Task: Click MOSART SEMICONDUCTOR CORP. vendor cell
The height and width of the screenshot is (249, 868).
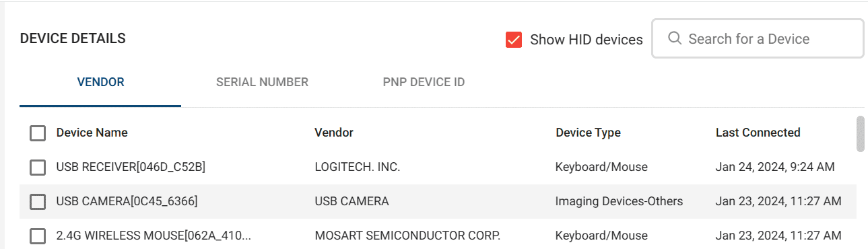Action: (407, 236)
